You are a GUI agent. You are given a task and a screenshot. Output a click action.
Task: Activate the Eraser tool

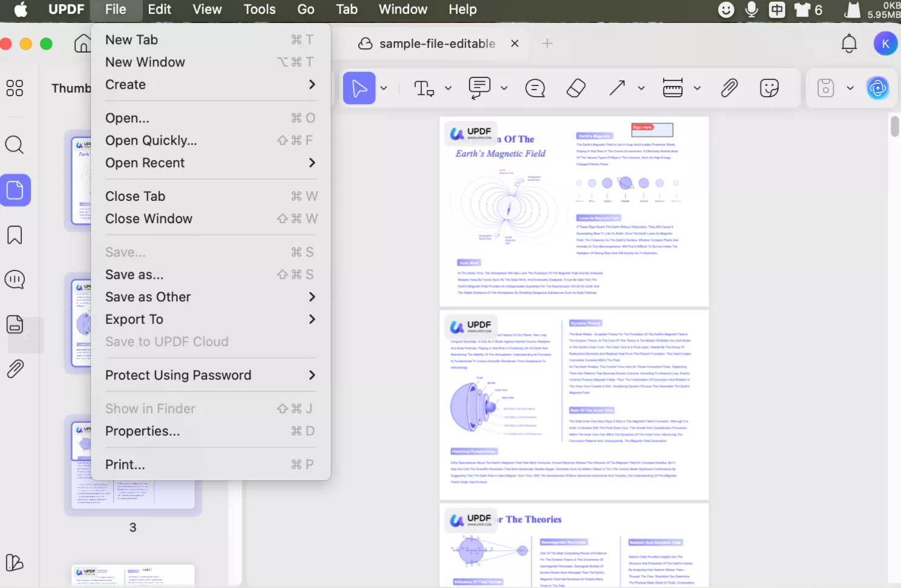[x=575, y=88]
